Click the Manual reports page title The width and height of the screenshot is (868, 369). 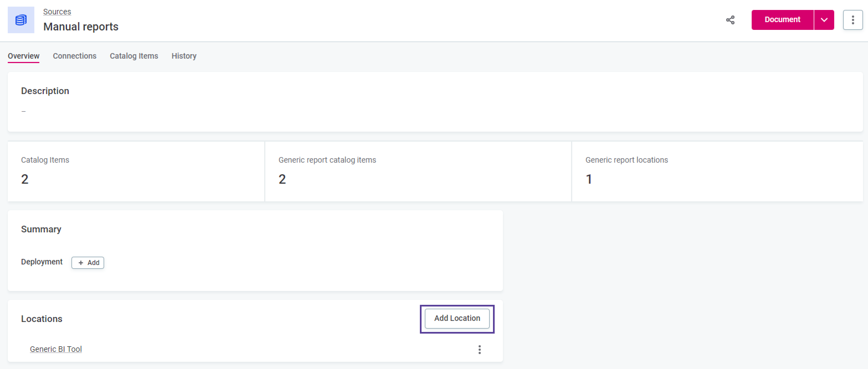81,27
